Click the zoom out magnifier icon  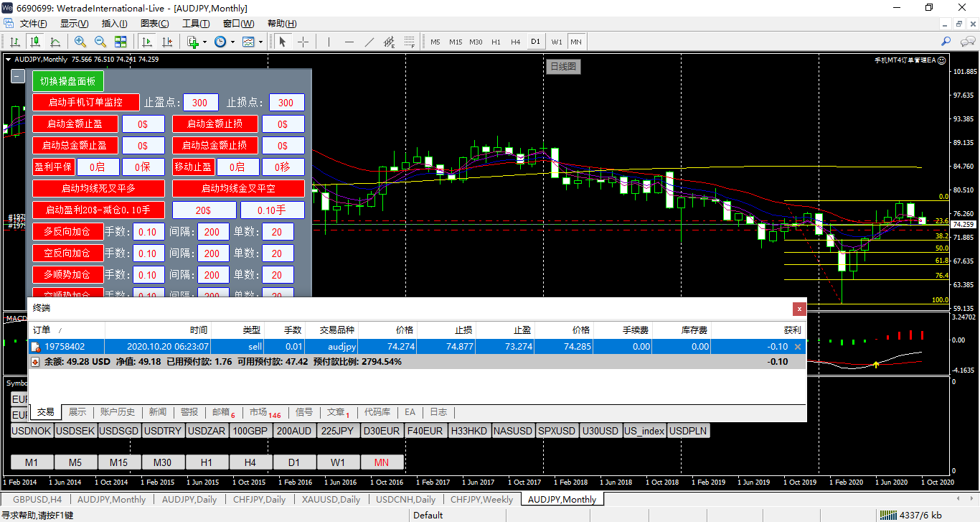pos(100,42)
